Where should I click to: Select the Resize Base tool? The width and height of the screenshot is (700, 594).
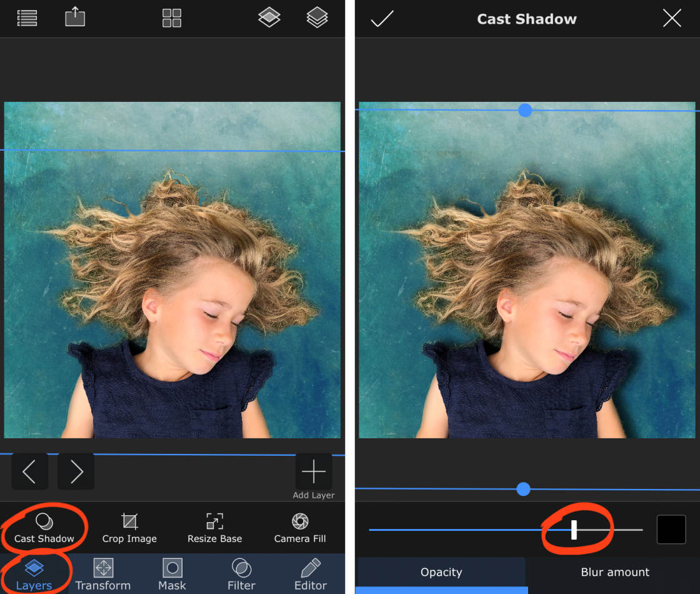(x=214, y=528)
